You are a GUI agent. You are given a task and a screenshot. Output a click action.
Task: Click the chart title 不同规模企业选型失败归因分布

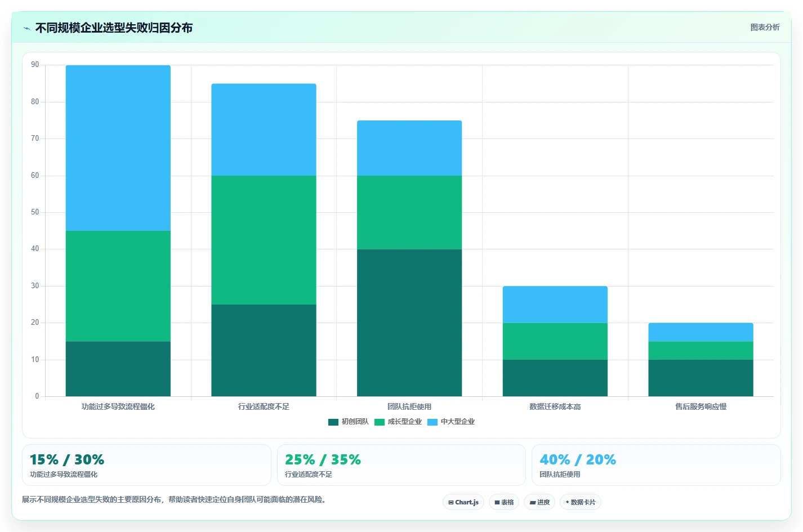click(114, 28)
